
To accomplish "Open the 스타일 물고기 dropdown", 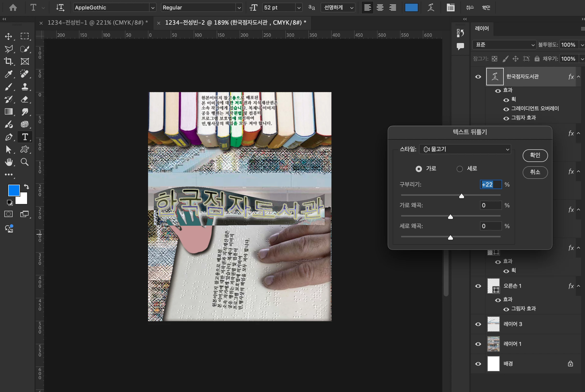I will (465, 149).
